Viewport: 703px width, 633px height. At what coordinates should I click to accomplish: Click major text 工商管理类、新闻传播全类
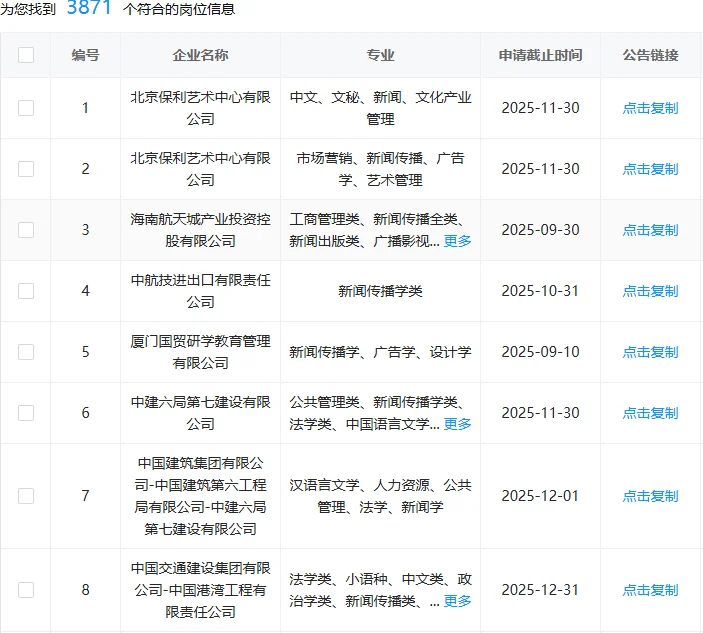[377, 219]
